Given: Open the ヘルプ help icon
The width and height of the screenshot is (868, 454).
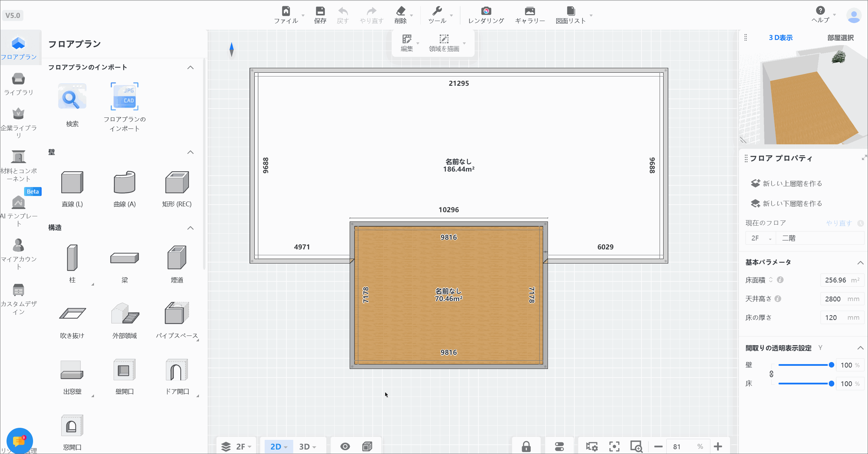Looking at the screenshot, I should pyautogui.click(x=821, y=10).
